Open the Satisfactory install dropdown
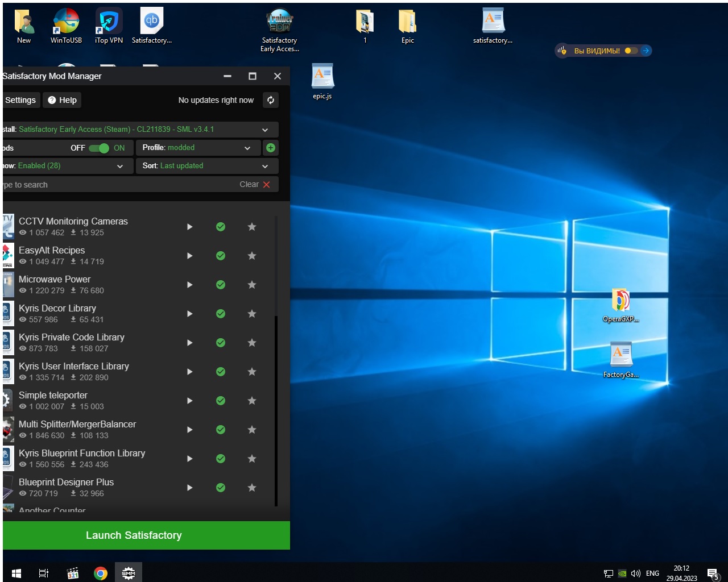 click(x=140, y=130)
